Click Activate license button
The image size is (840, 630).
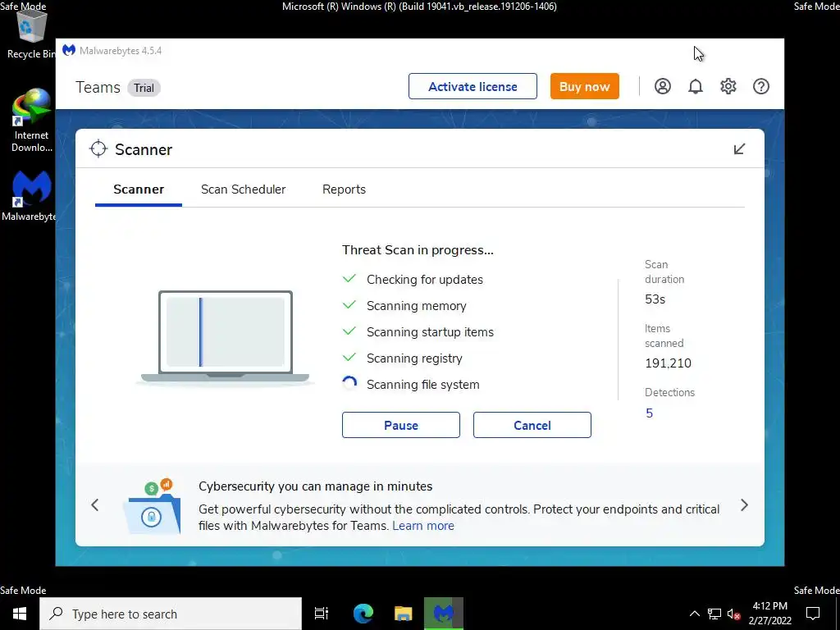pyautogui.click(x=472, y=86)
